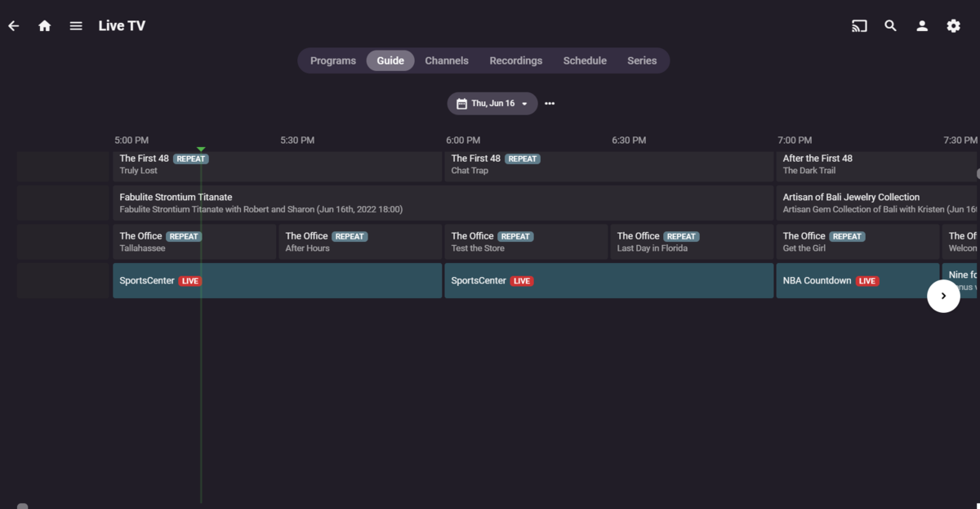The height and width of the screenshot is (509, 980).
Task: Switch to the Channels tab
Action: [x=447, y=60]
